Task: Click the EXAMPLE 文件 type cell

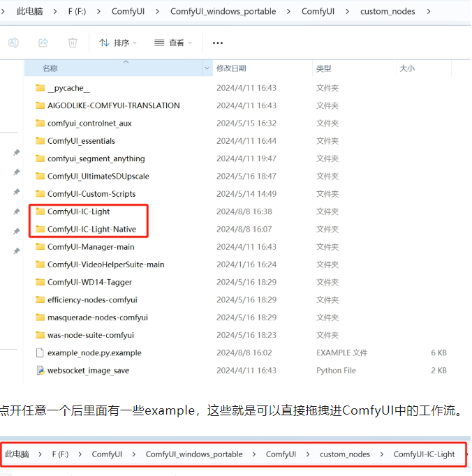Action: (x=341, y=352)
